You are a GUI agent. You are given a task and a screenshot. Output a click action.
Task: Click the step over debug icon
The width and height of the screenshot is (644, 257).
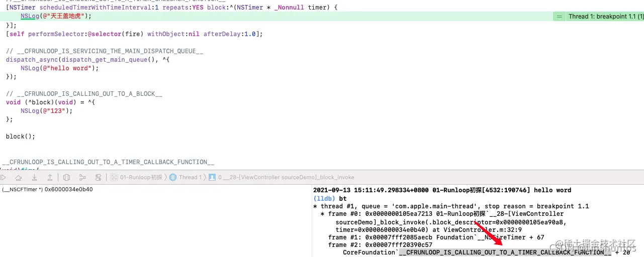click(x=19, y=177)
